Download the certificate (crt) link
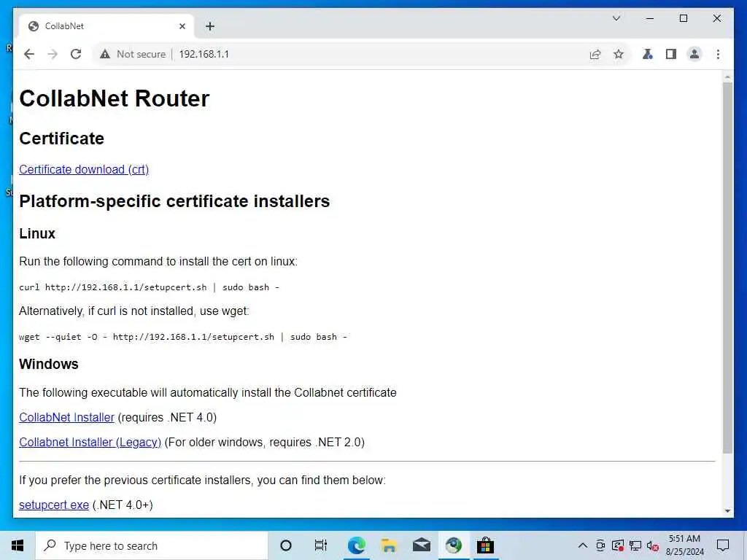The image size is (747, 560). coord(84,169)
